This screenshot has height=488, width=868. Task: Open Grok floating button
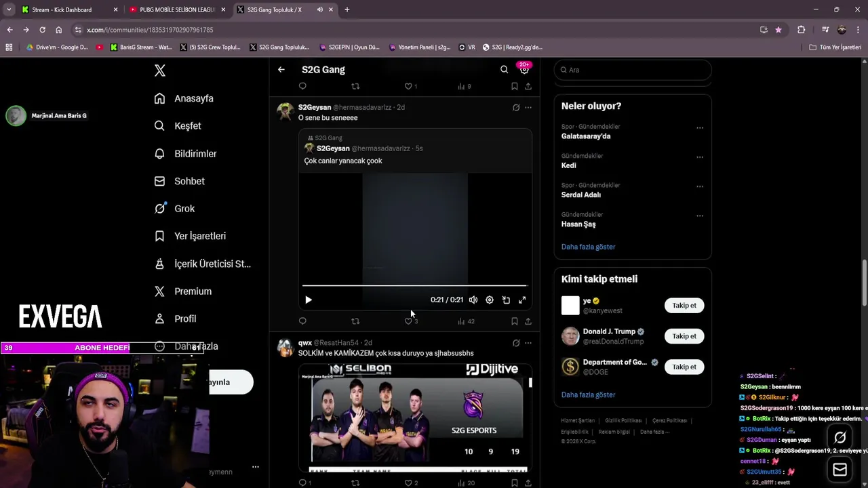[x=840, y=438]
